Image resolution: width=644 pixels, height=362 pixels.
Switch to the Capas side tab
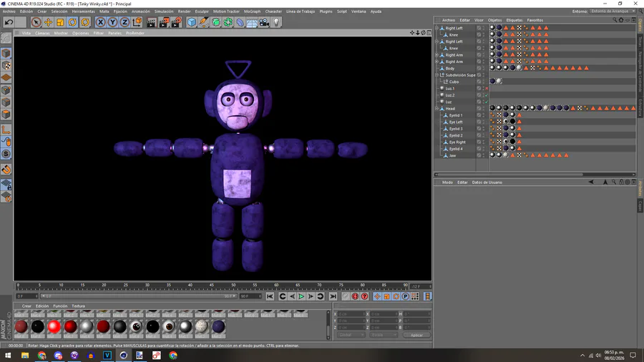pos(640,205)
